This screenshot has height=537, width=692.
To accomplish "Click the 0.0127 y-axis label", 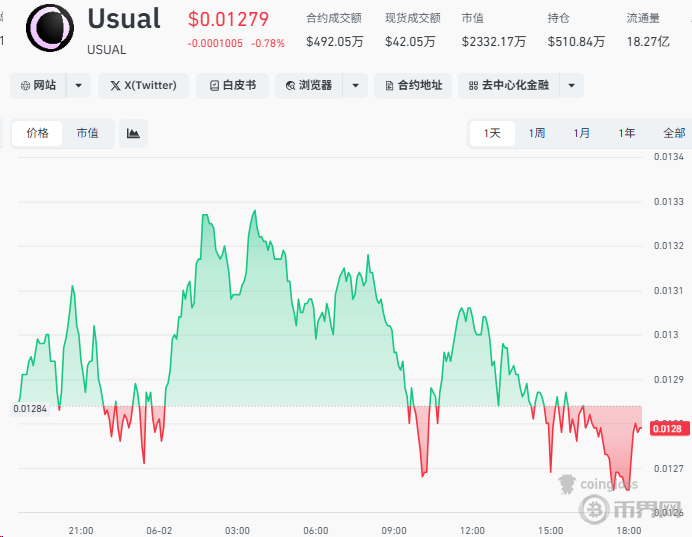I will 669,468.
